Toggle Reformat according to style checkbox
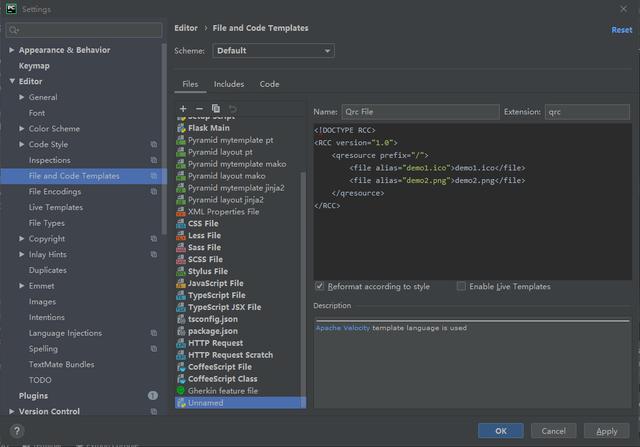Image resolution: width=640 pixels, height=447 pixels. pos(320,287)
